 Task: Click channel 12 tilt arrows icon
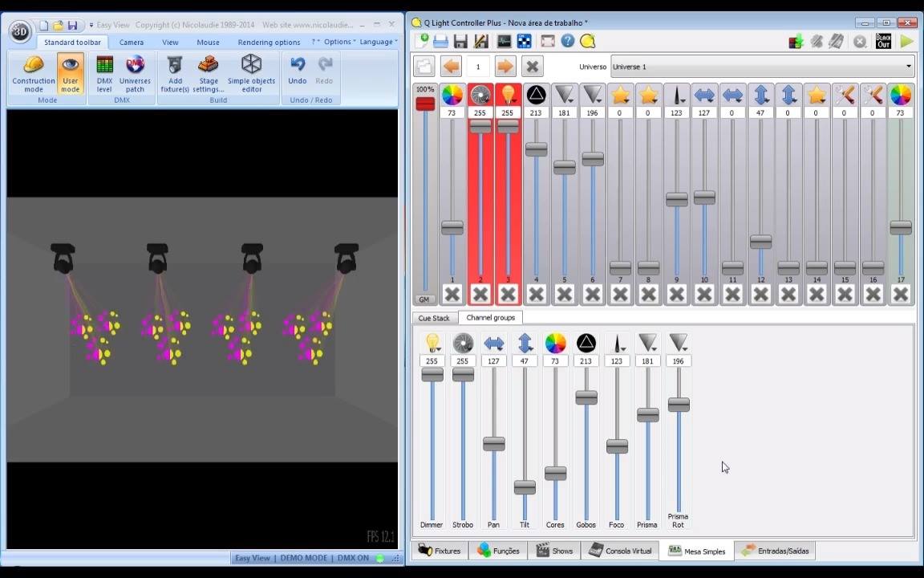pyautogui.click(x=760, y=95)
